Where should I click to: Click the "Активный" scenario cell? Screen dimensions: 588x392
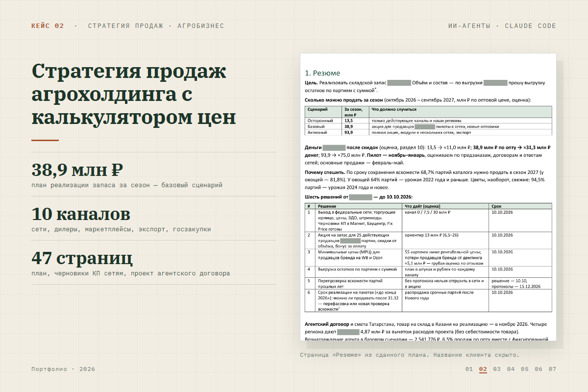(323, 132)
